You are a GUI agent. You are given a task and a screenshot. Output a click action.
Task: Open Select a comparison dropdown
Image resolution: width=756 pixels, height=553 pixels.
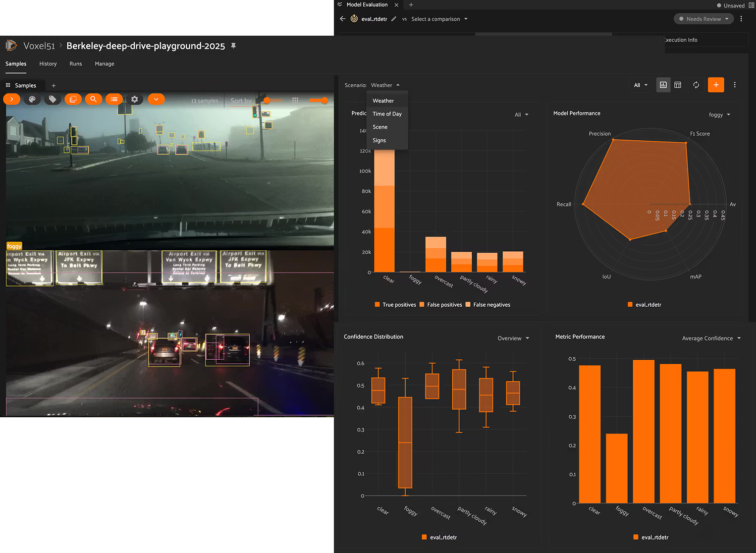[439, 19]
